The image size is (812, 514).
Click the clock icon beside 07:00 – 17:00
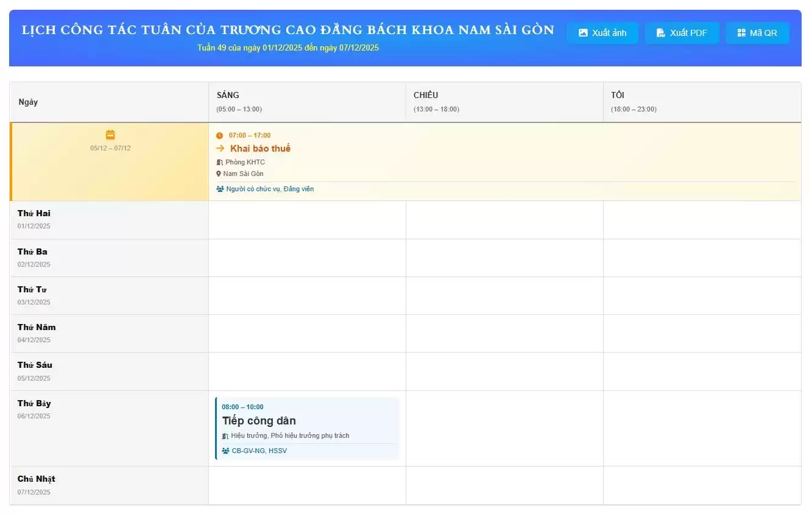click(220, 136)
